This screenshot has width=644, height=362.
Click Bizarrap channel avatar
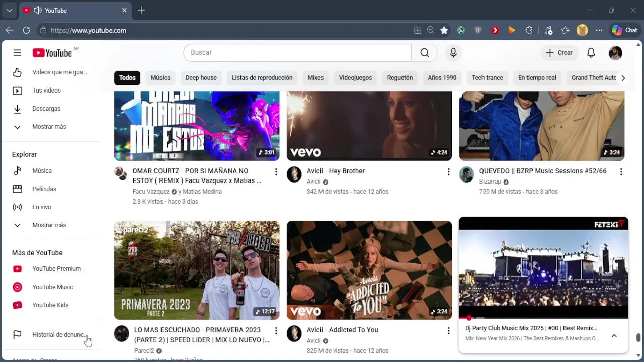click(x=466, y=174)
